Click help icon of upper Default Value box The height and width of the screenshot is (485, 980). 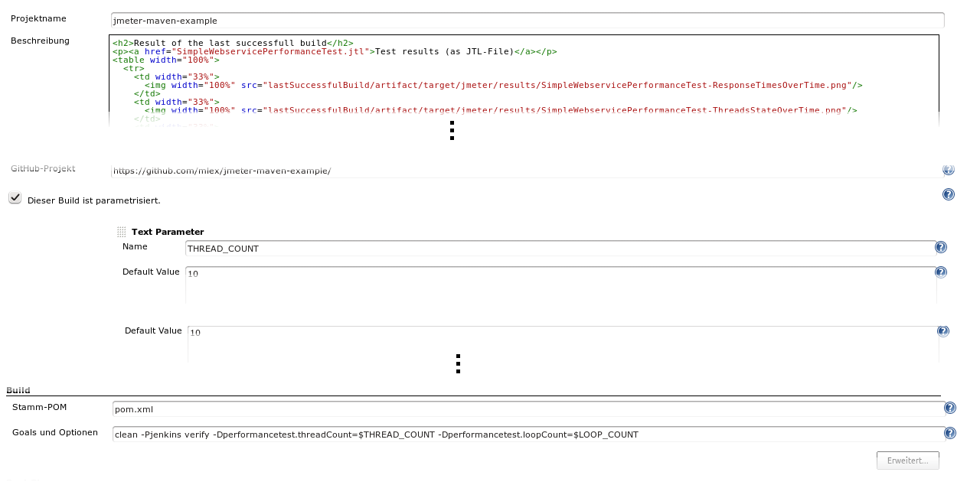pos(941,272)
